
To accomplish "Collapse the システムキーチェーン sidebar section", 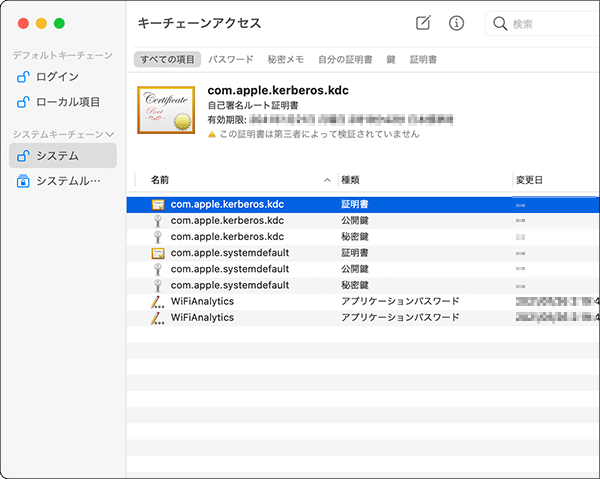I will [x=110, y=134].
